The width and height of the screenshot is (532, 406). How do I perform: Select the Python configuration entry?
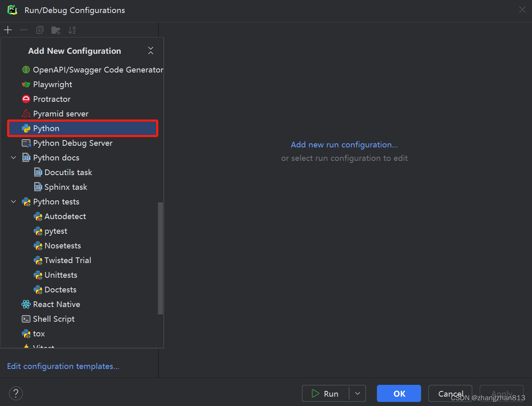tap(83, 128)
